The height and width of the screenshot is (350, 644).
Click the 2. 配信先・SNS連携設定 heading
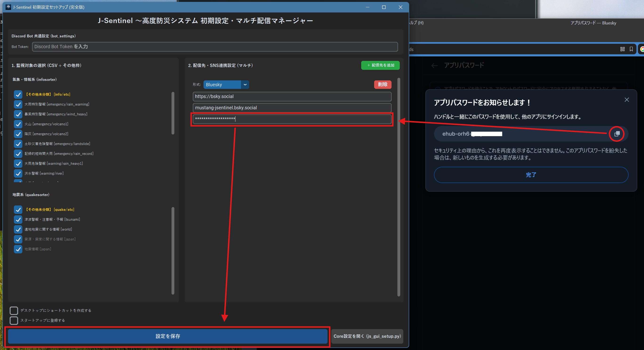[220, 65]
